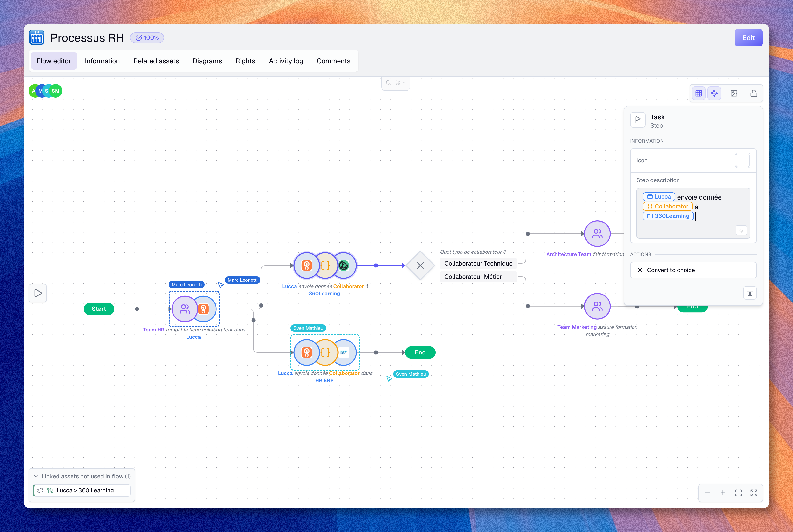The height and width of the screenshot is (532, 793).
Task: Open the Activity log tab
Action: pyautogui.click(x=286, y=61)
